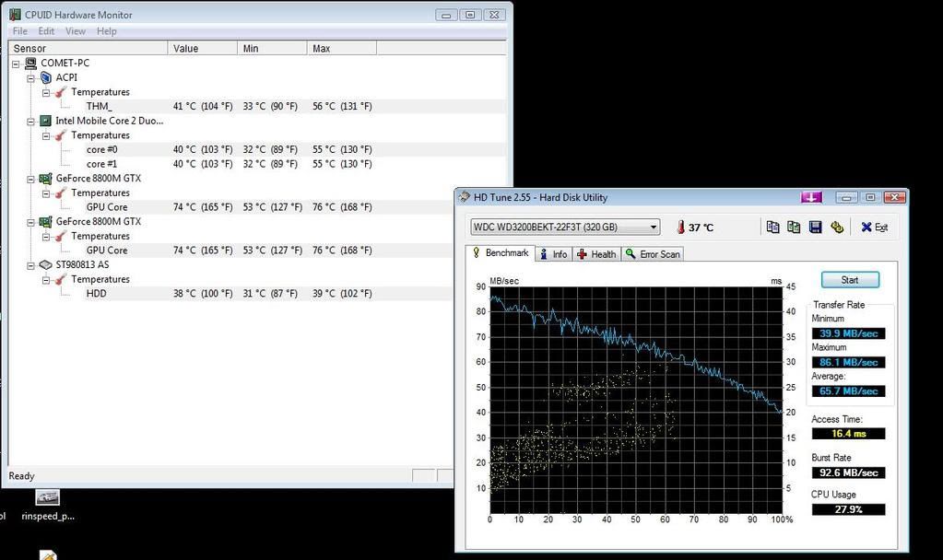Click the Intel Mobile Core 2 Duo chip icon

coord(46,121)
